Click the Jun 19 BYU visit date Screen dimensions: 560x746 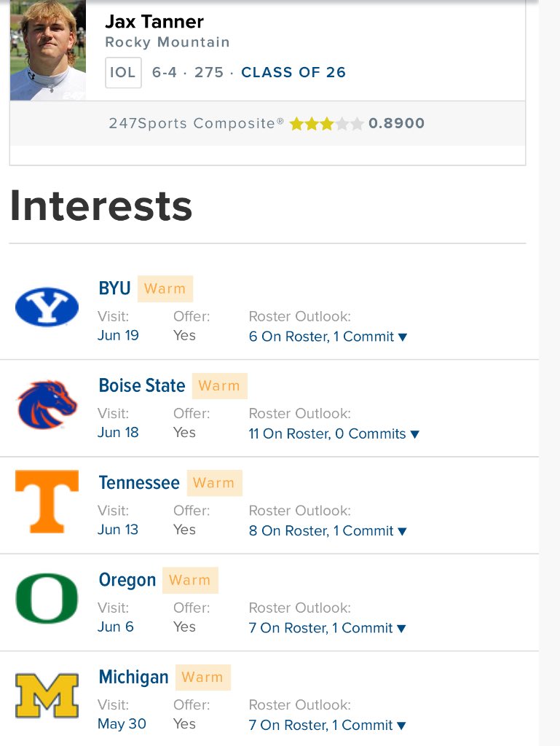119,335
